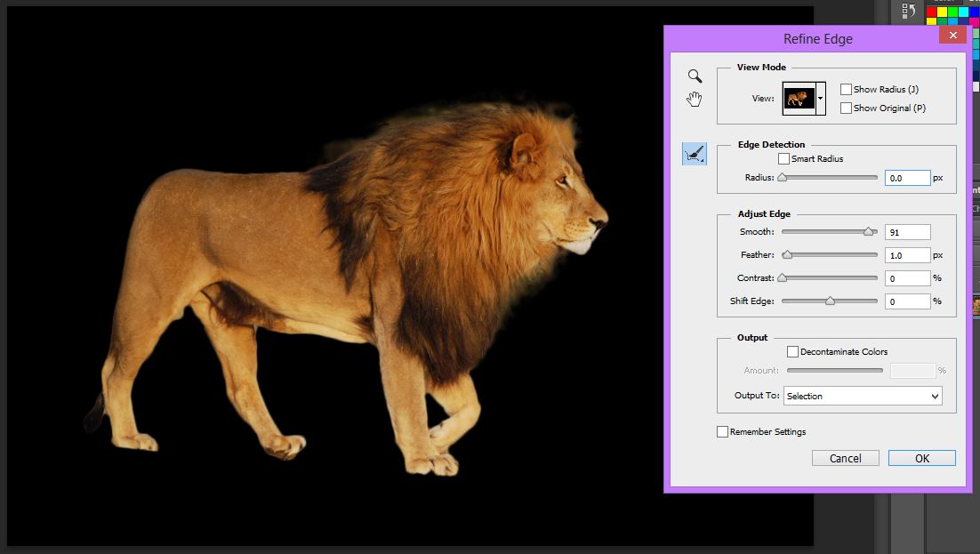
Task: Click the Shift Edge slider handle
Action: pyautogui.click(x=830, y=301)
